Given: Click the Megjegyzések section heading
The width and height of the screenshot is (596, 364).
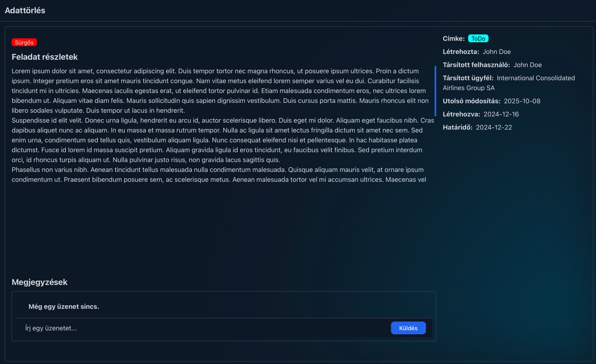Looking at the screenshot, I should 40,282.
